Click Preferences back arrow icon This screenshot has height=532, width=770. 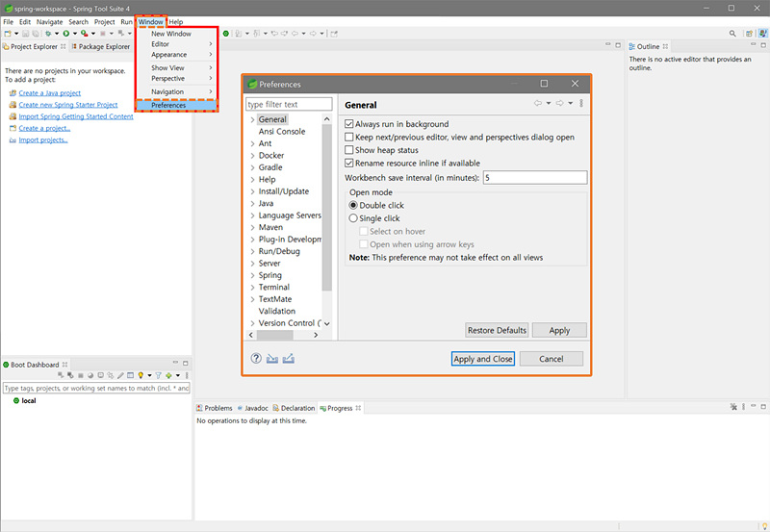(538, 103)
